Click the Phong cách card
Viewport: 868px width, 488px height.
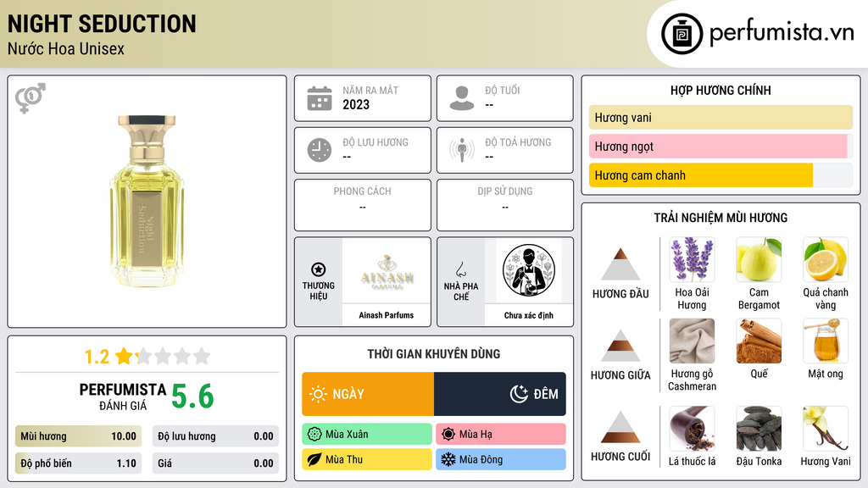363,205
